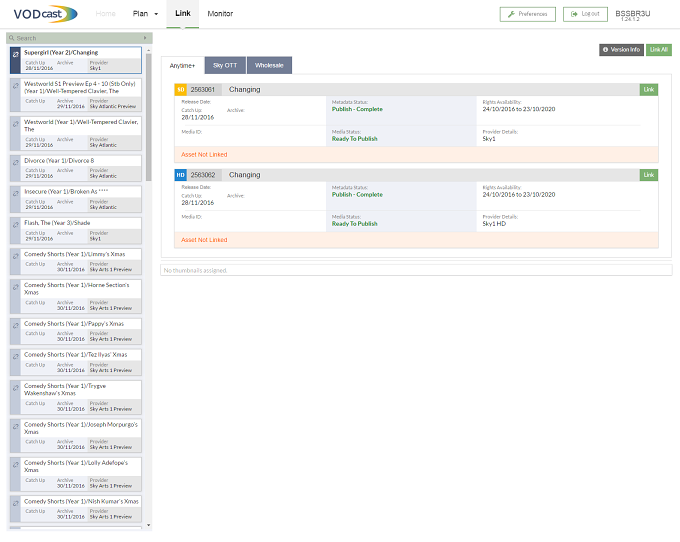Click the Link All button

point(659,50)
